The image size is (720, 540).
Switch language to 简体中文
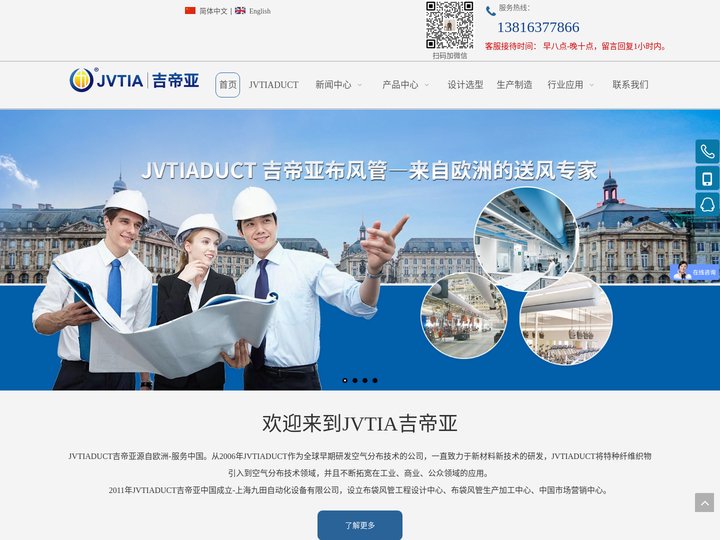[213, 11]
